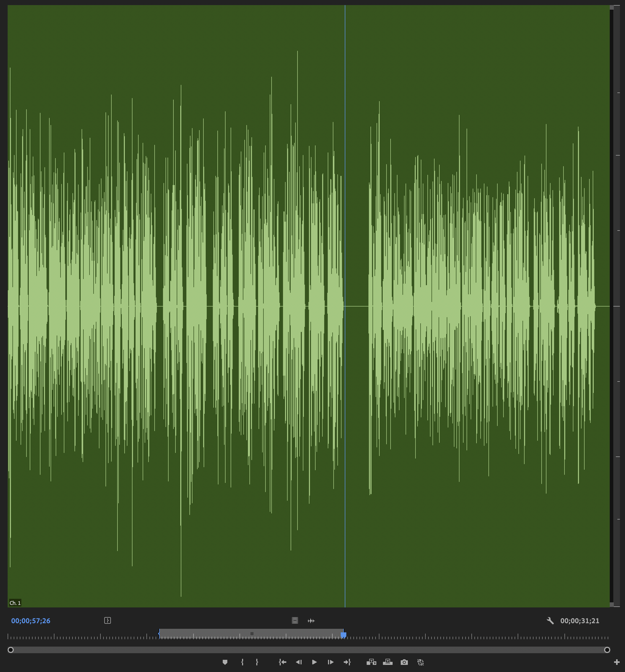Click the left zoom scrollbar handle
Image resolution: width=625 pixels, height=672 pixels.
coord(10,650)
